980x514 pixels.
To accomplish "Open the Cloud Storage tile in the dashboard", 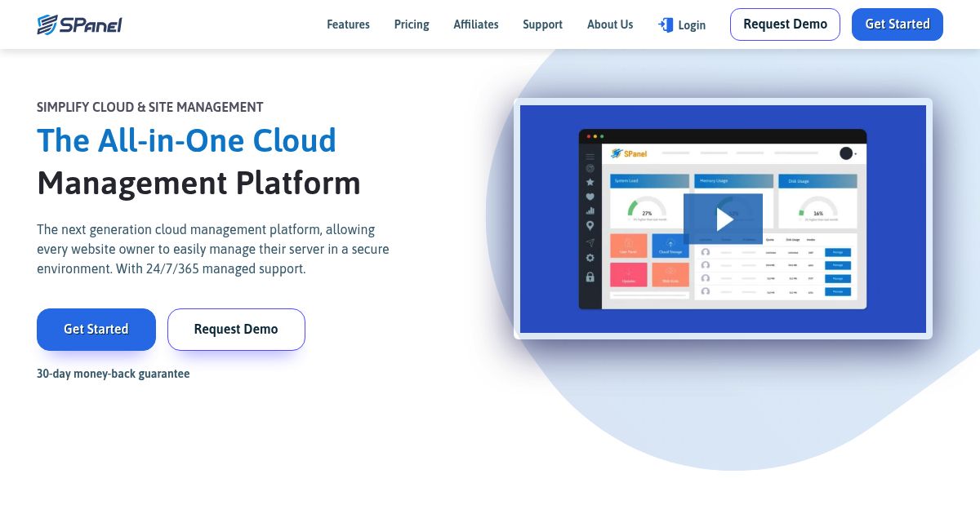I will click(670, 246).
